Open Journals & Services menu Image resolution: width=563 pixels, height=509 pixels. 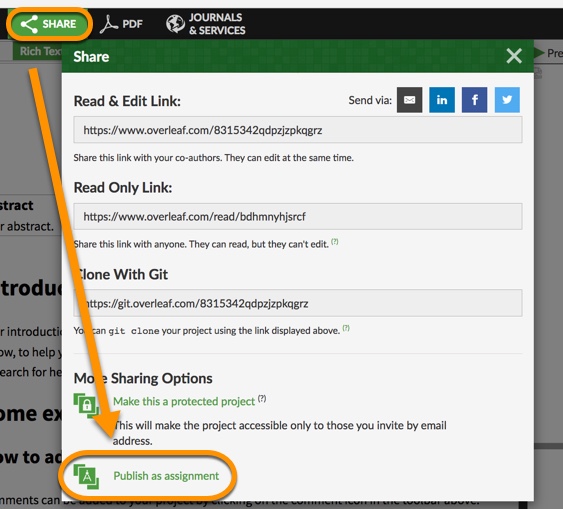pyautogui.click(x=205, y=24)
